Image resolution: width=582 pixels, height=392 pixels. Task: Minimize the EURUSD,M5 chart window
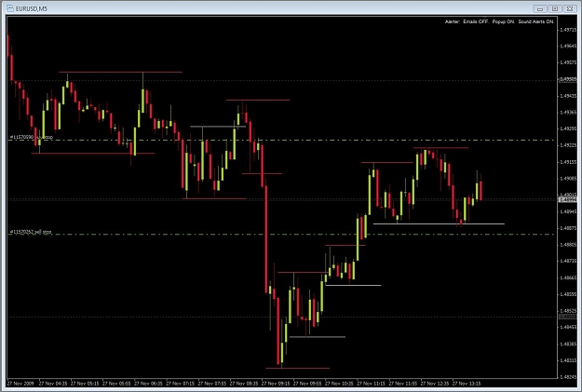pyautogui.click(x=540, y=8)
